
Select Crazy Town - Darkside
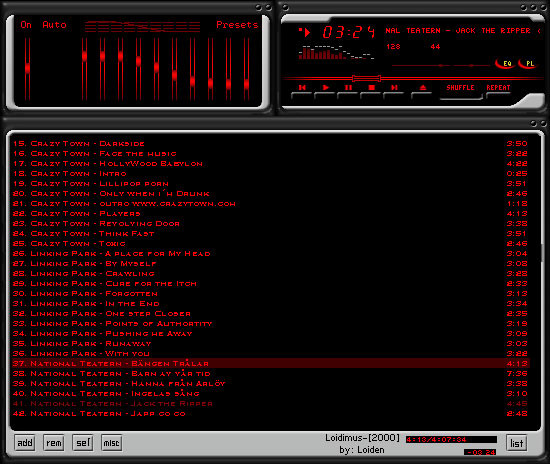click(x=270, y=143)
